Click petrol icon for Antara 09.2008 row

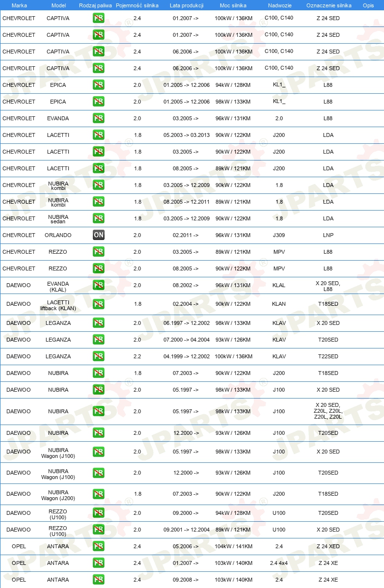tap(99, 580)
